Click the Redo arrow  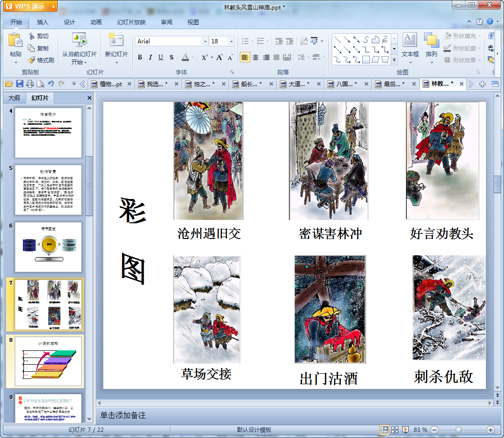(61, 84)
